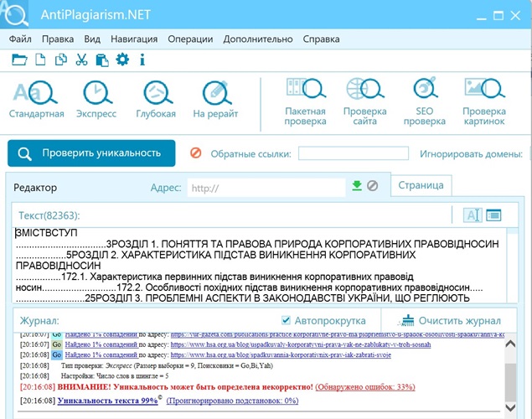
Task: Click the red backlinks prohibition icon
Action: coord(196,153)
